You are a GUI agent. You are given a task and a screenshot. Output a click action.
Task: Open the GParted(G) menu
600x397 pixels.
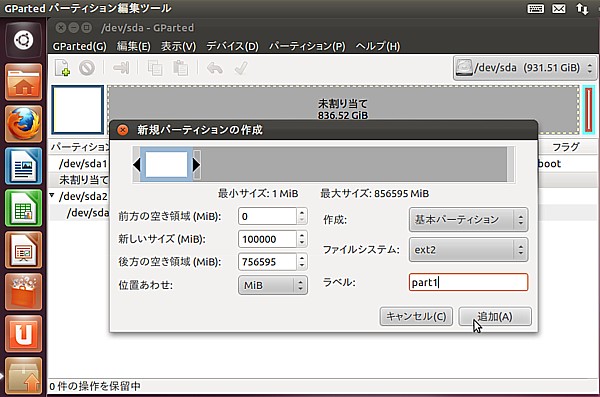click(x=80, y=46)
